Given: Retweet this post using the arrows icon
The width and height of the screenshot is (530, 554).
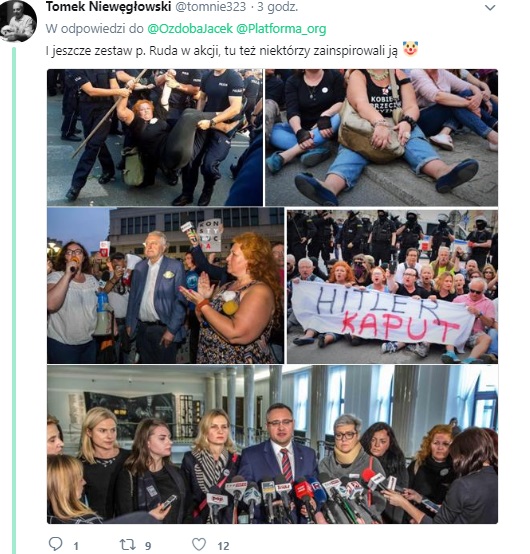Looking at the screenshot, I should coord(127,544).
